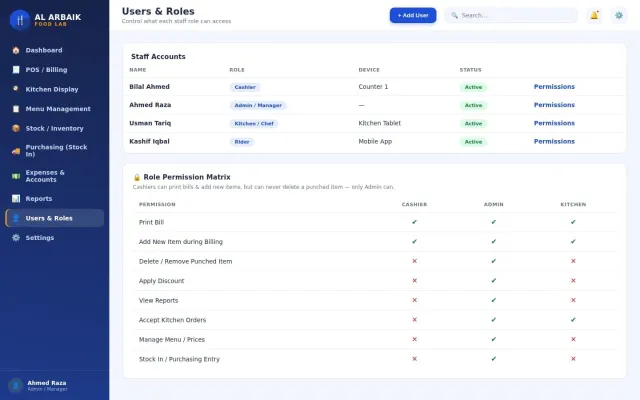Open Permissions for Bilal Ahmed
Screen dimensions: 640x400
pyautogui.click(x=554, y=87)
